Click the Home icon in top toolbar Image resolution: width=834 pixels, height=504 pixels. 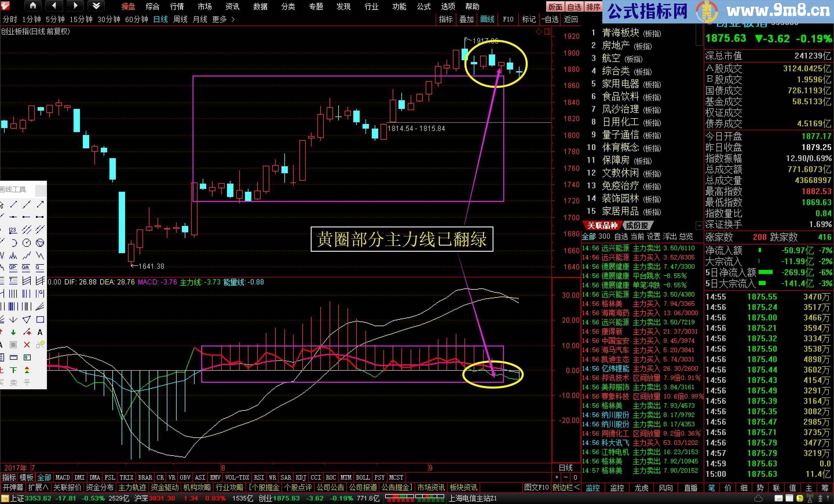pos(33,6)
